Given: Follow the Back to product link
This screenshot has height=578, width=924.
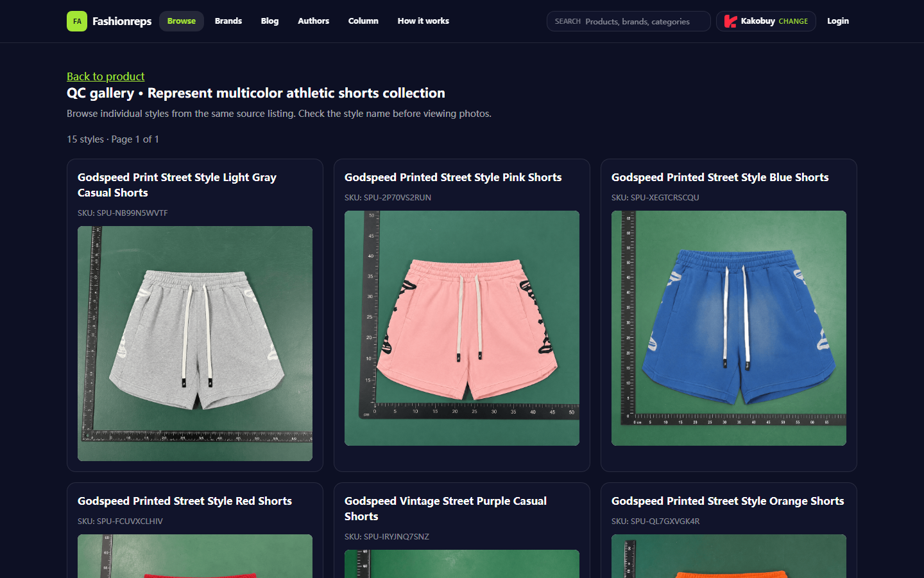Looking at the screenshot, I should [106, 76].
